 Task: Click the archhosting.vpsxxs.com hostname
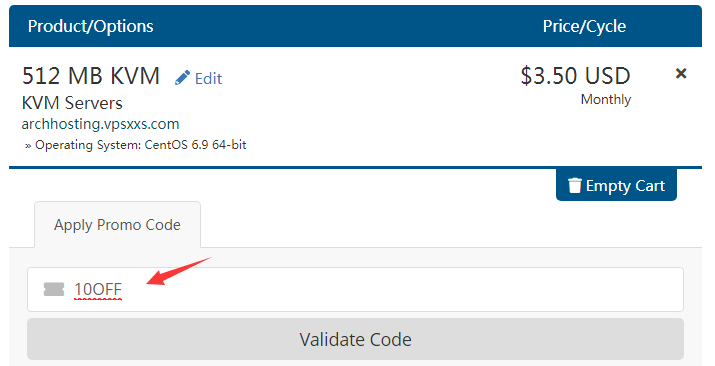(x=100, y=124)
